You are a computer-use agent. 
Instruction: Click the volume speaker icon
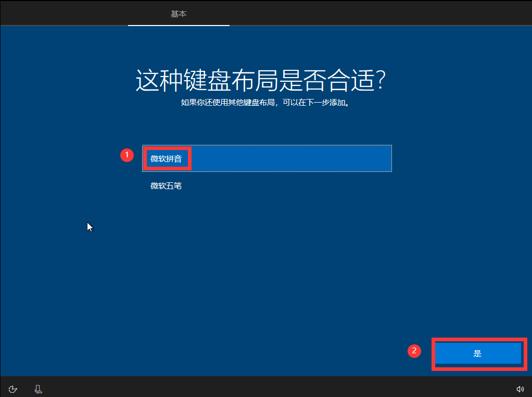tap(520, 389)
